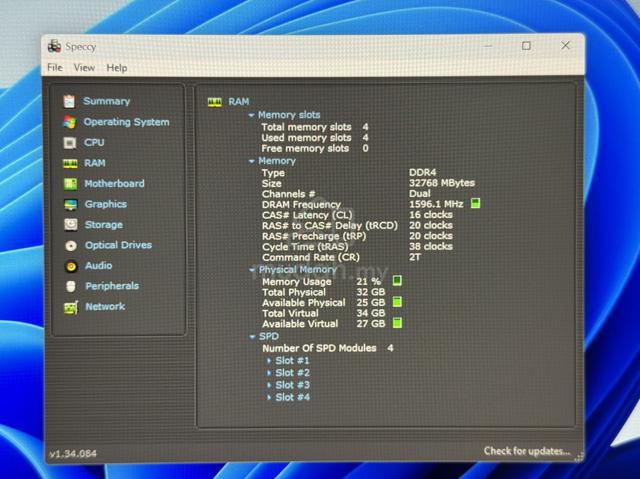Click the Audio speaker icon
The image size is (640, 479).
point(71,266)
